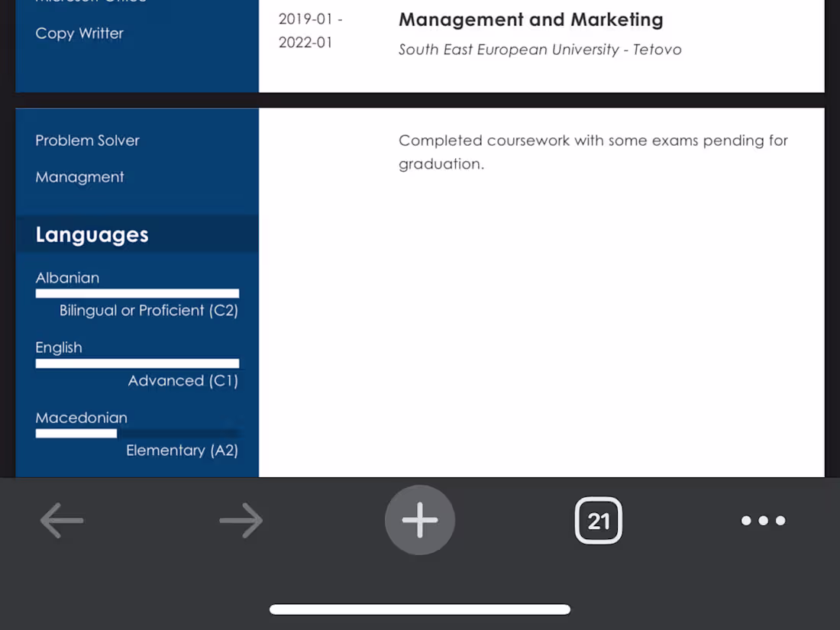The width and height of the screenshot is (840, 630).
Task: Select the Albanian language proficiency bar
Action: (x=137, y=293)
